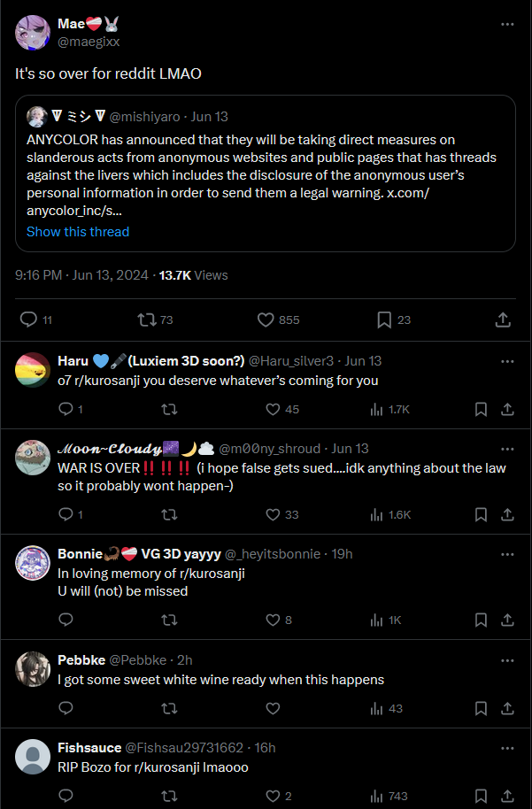Image resolution: width=532 pixels, height=809 pixels.
Task: Open Mae's profile avatar
Action: (33, 33)
